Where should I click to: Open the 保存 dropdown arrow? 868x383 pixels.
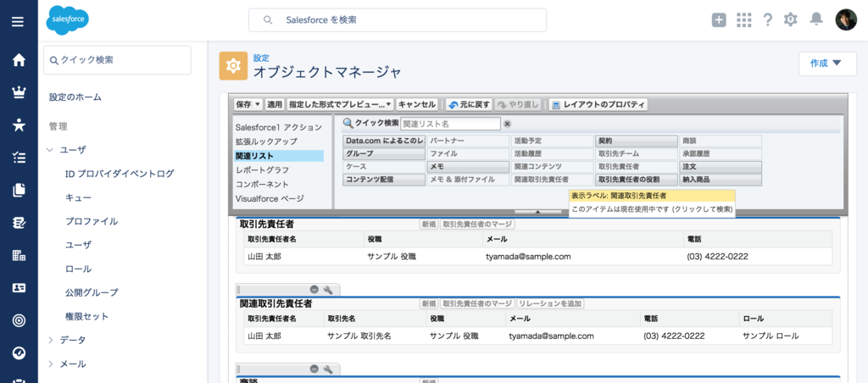258,104
